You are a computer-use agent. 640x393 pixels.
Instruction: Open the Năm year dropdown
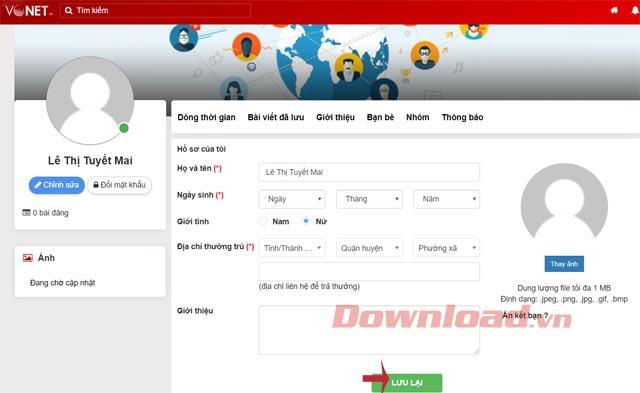(447, 199)
